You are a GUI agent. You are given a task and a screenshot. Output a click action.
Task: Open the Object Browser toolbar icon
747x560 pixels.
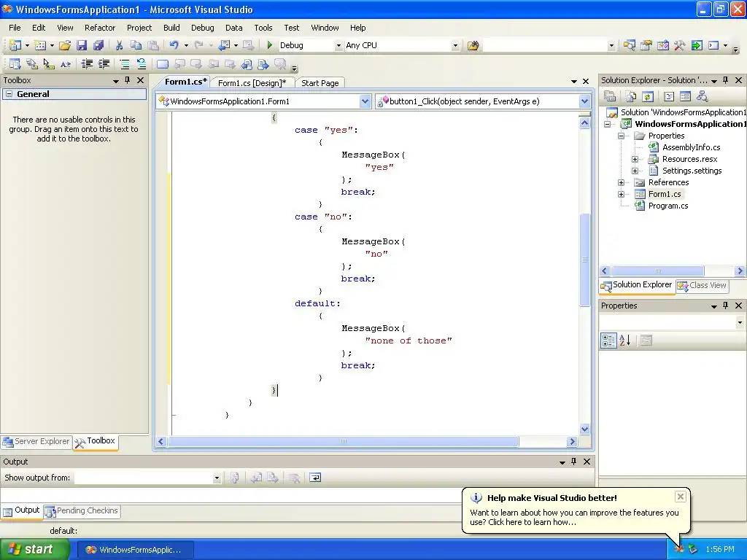(663, 45)
